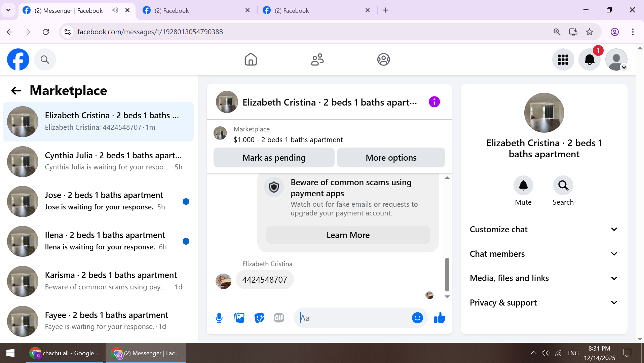The width and height of the screenshot is (644, 363).
Task: Open the tab search dropdown arrow
Action: coord(8,10)
